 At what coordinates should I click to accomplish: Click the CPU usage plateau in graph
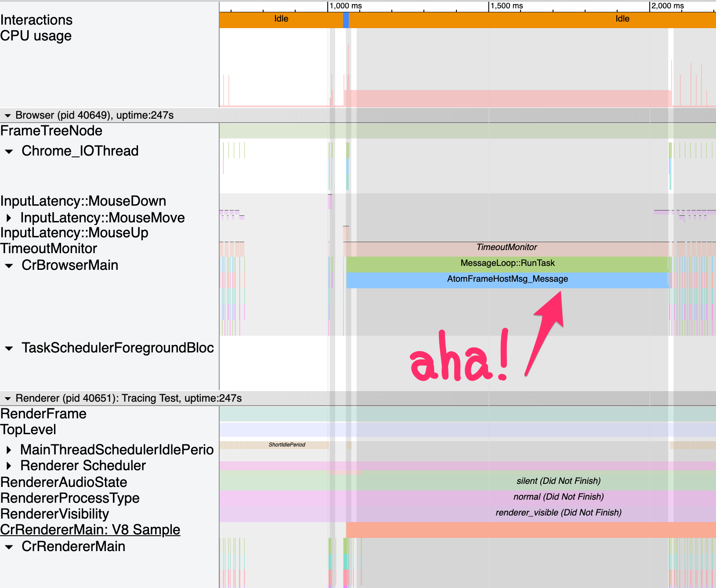tap(507, 98)
